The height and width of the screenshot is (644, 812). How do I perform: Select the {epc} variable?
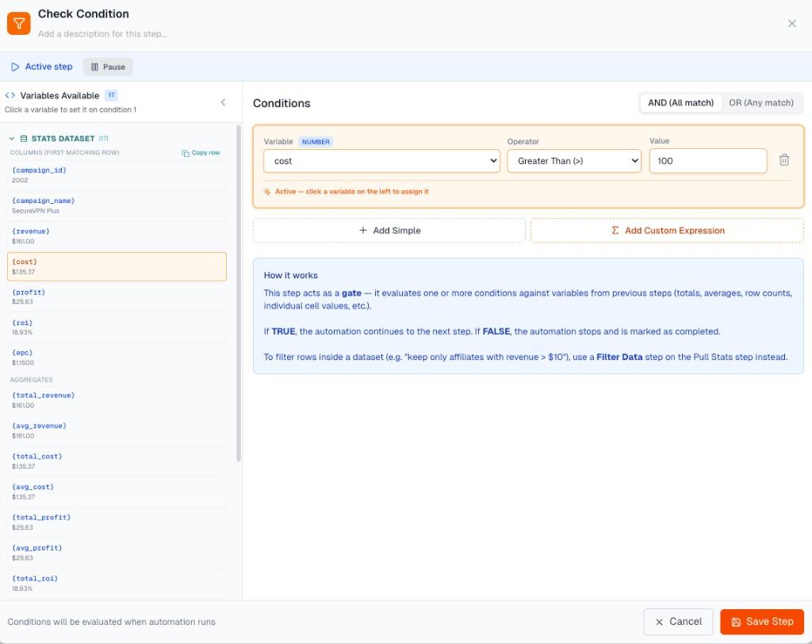(x=117, y=358)
